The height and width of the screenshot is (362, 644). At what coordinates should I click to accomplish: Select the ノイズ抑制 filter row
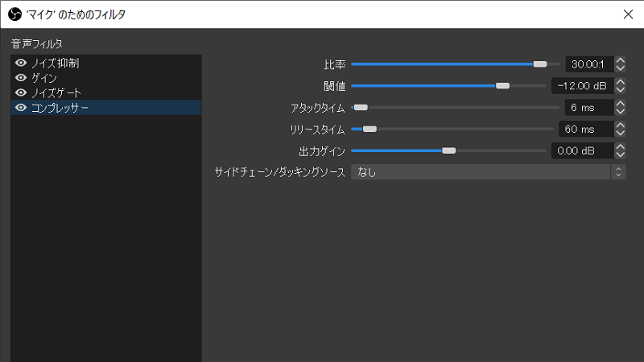[106, 63]
